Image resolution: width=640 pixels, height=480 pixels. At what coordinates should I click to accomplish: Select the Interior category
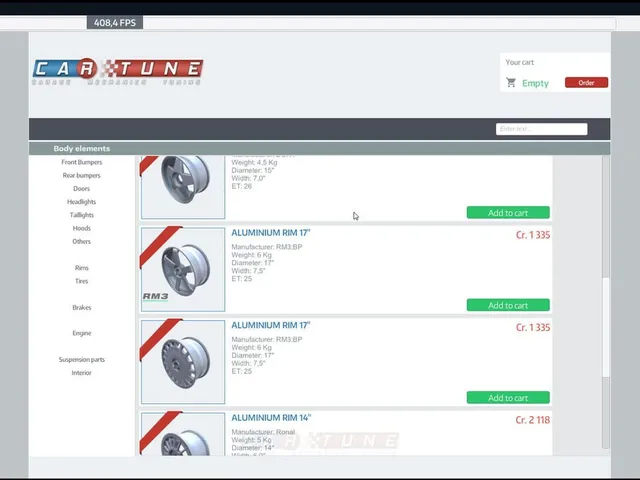point(82,373)
